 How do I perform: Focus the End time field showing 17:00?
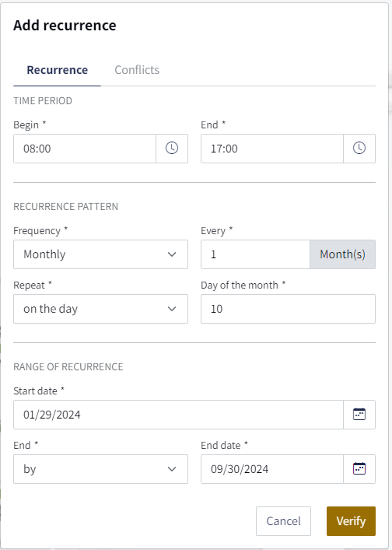tap(272, 149)
